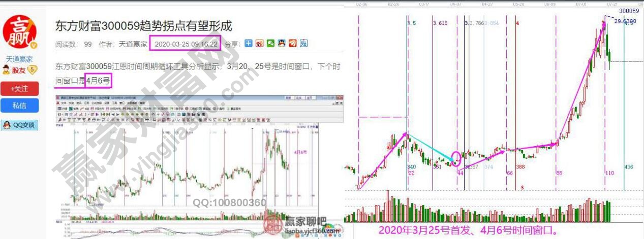Open the blue plus share icon

coord(249,44)
